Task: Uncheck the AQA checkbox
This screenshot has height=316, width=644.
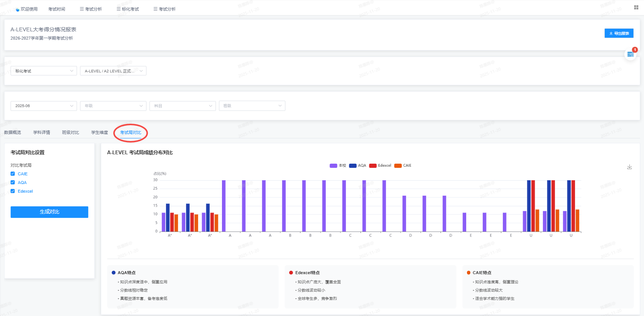Action: click(x=13, y=183)
